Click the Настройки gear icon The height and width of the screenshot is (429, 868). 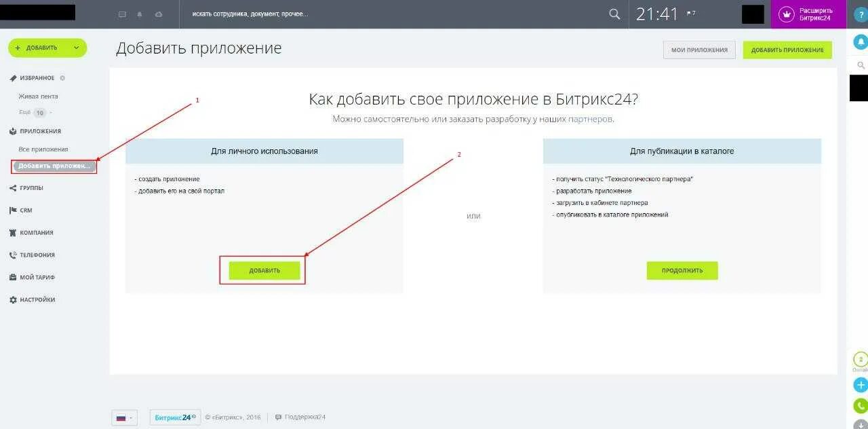pyautogui.click(x=13, y=300)
